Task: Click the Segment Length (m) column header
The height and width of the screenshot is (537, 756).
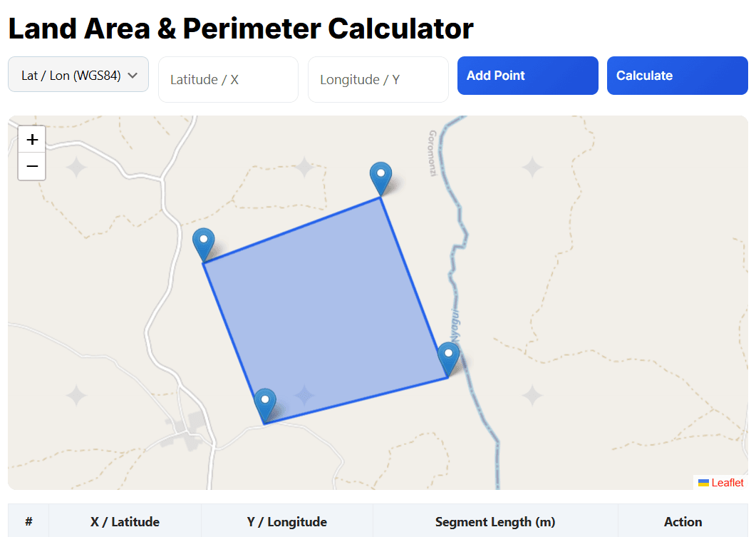Action: coord(494,521)
